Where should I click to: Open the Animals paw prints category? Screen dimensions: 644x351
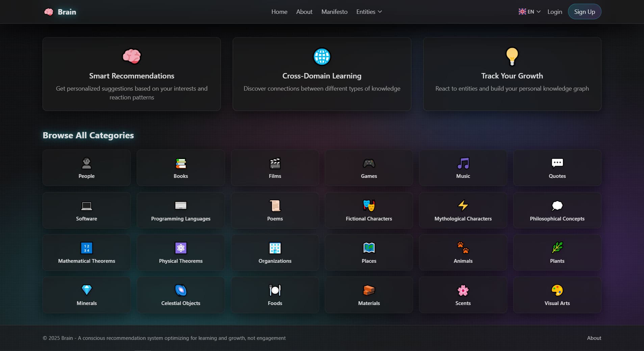(463, 248)
